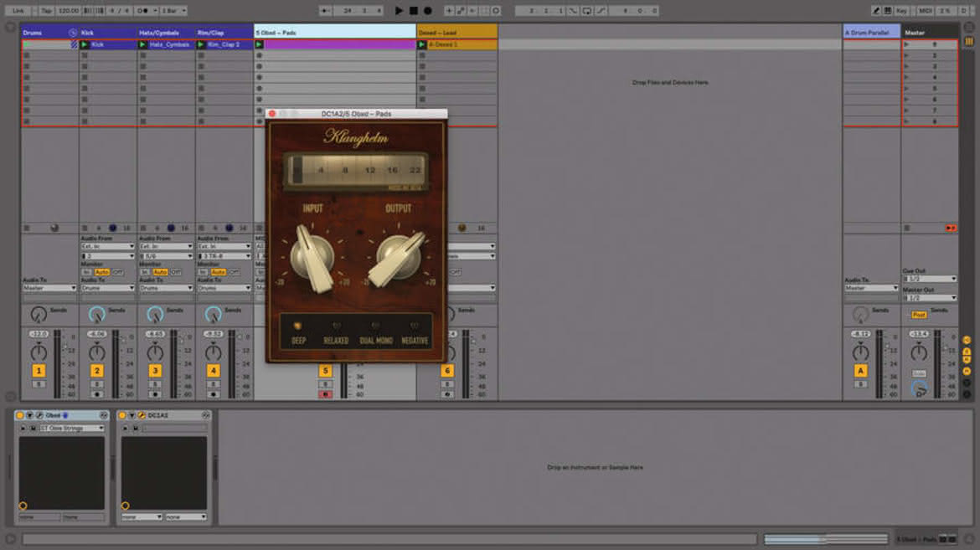Select the Obxd – Pads track header

click(335, 32)
